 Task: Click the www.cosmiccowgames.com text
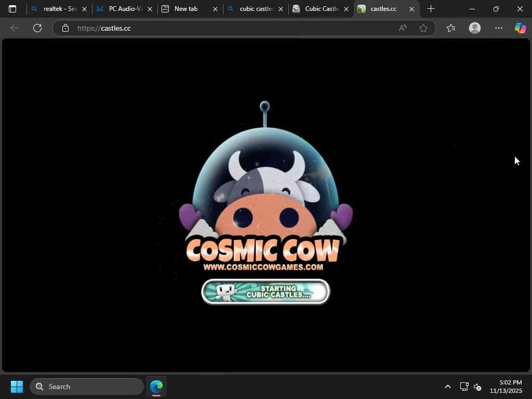click(263, 267)
